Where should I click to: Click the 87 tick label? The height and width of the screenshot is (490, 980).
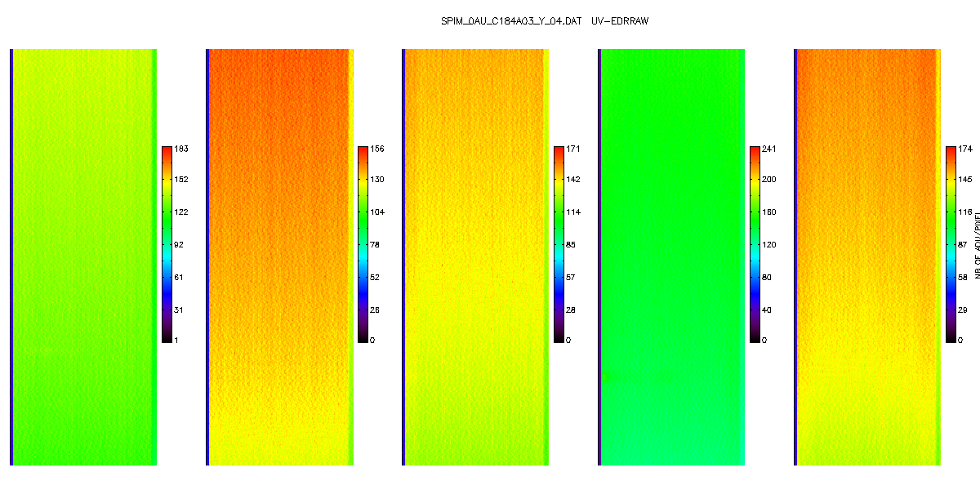click(964, 245)
